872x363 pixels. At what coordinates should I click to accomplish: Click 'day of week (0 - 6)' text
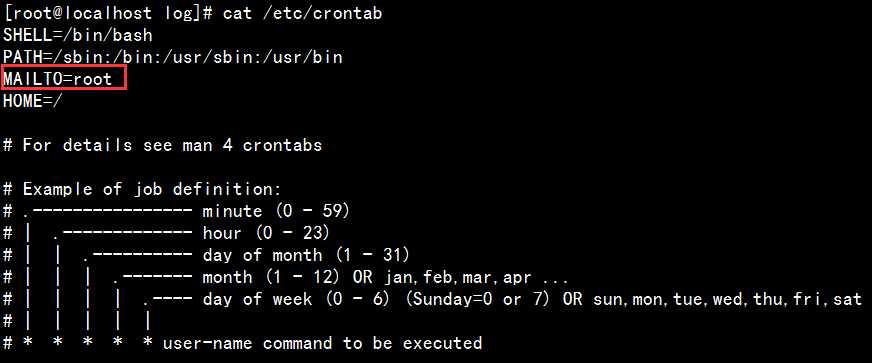point(301,299)
